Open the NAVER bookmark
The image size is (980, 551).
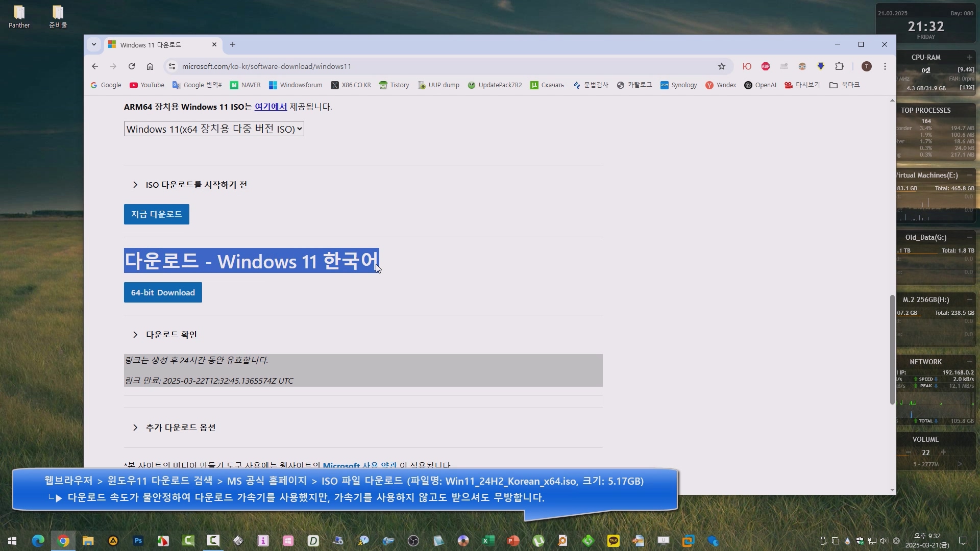246,85
